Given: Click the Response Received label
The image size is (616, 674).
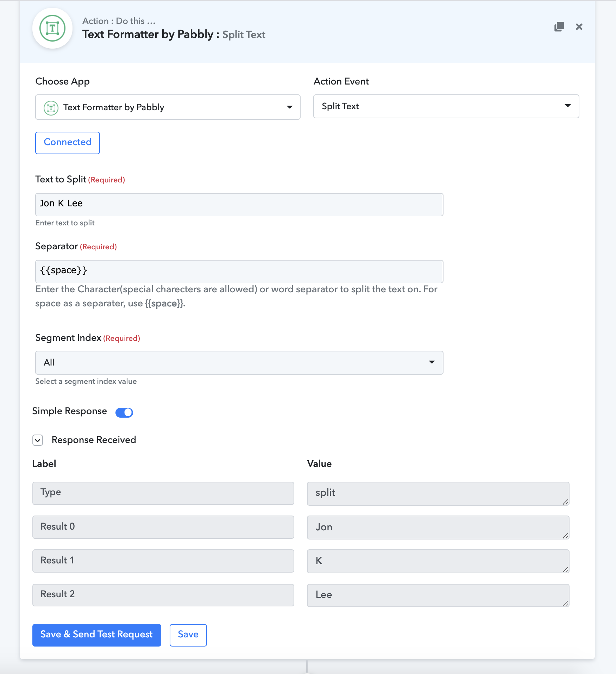Looking at the screenshot, I should 94,440.
